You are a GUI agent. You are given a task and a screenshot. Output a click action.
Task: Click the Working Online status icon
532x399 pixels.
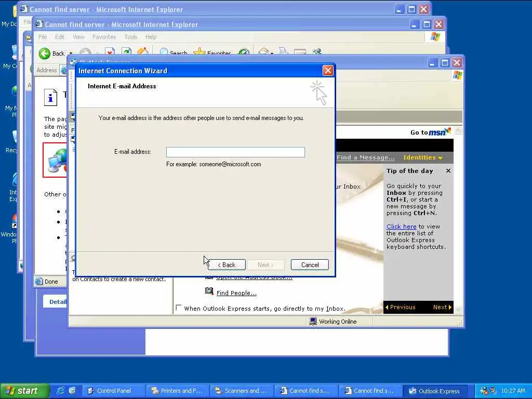click(x=313, y=321)
